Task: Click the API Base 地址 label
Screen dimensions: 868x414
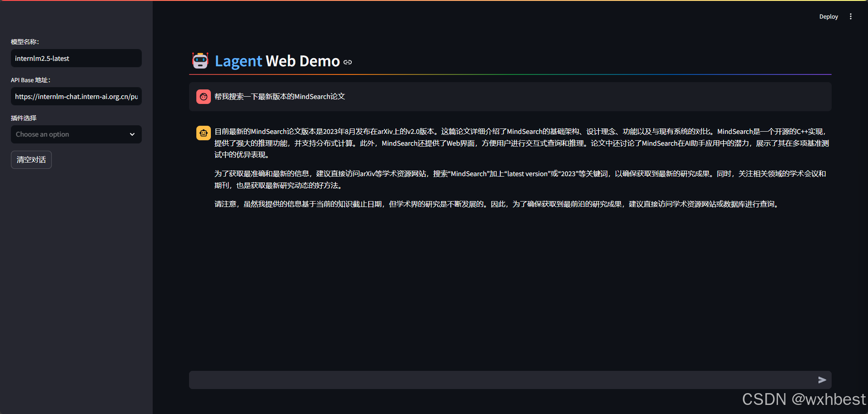Action: point(30,80)
